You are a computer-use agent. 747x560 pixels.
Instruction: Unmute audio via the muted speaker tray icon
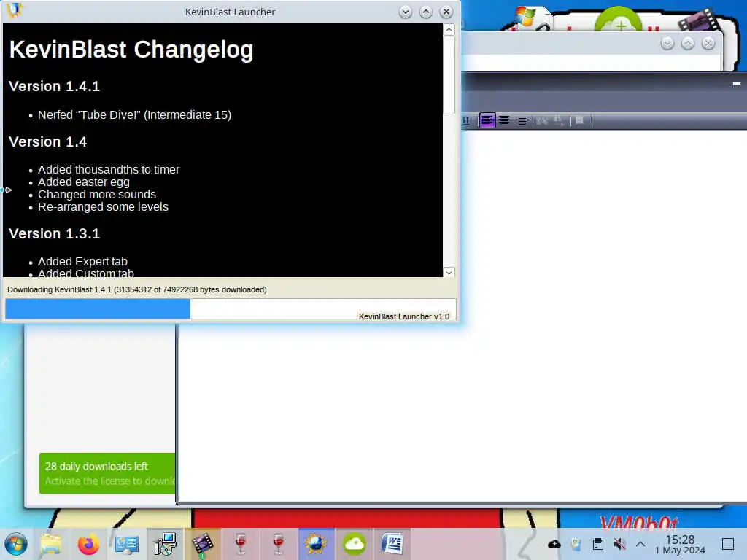[x=619, y=544]
